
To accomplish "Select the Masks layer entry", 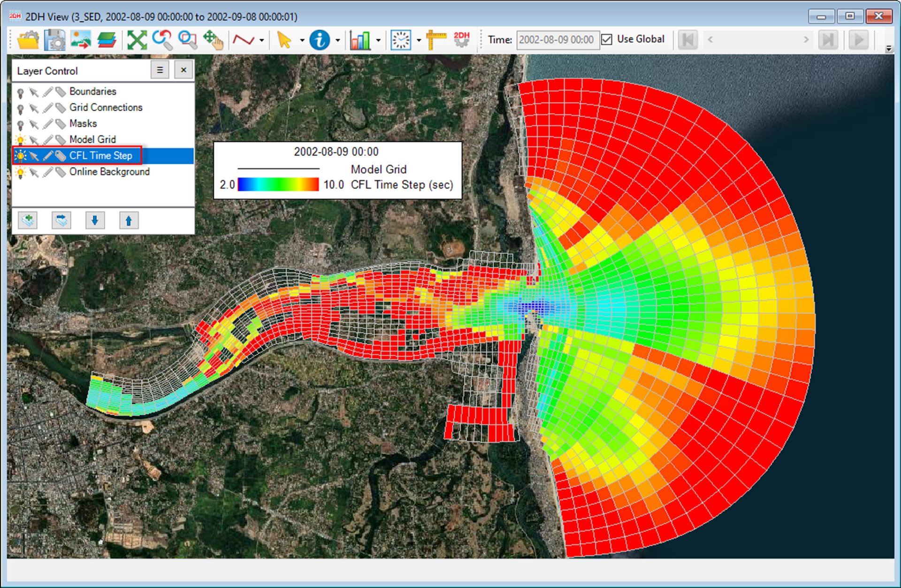I will [x=83, y=123].
